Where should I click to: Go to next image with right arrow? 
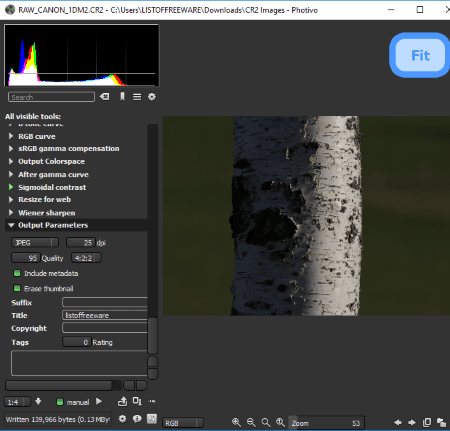412,423
